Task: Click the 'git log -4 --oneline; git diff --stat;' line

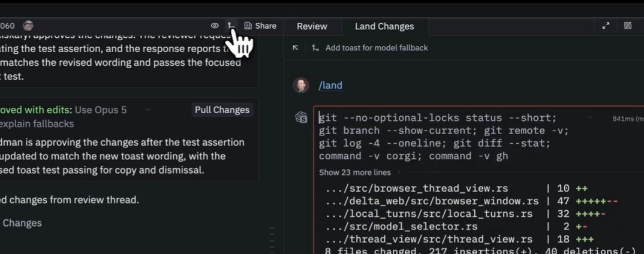Action: pos(435,143)
